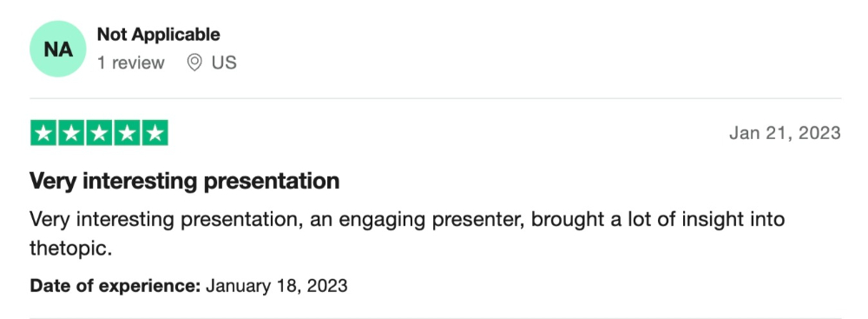The width and height of the screenshot is (868, 319).
Task: Click the word 'thetopic.' in review body
Action: (x=71, y=248)
